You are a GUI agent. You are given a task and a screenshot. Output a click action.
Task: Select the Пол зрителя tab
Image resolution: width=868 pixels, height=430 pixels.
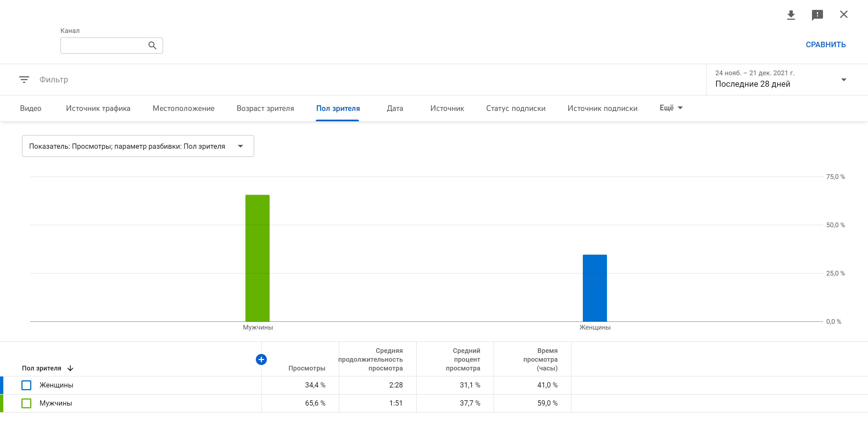pyautogui.click(x=338, y=108)
